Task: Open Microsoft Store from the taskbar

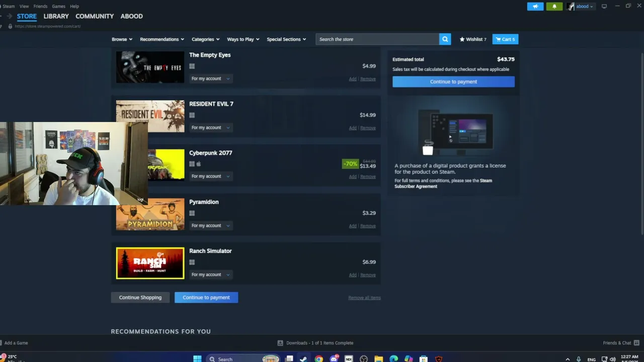Action: point(424,359)
